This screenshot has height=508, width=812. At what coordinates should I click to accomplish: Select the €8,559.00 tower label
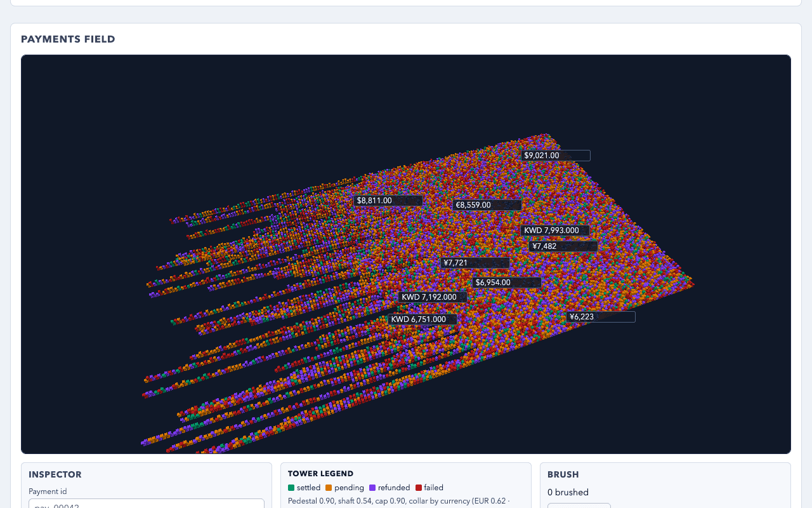pyautogui.click(x=487, y=205)
